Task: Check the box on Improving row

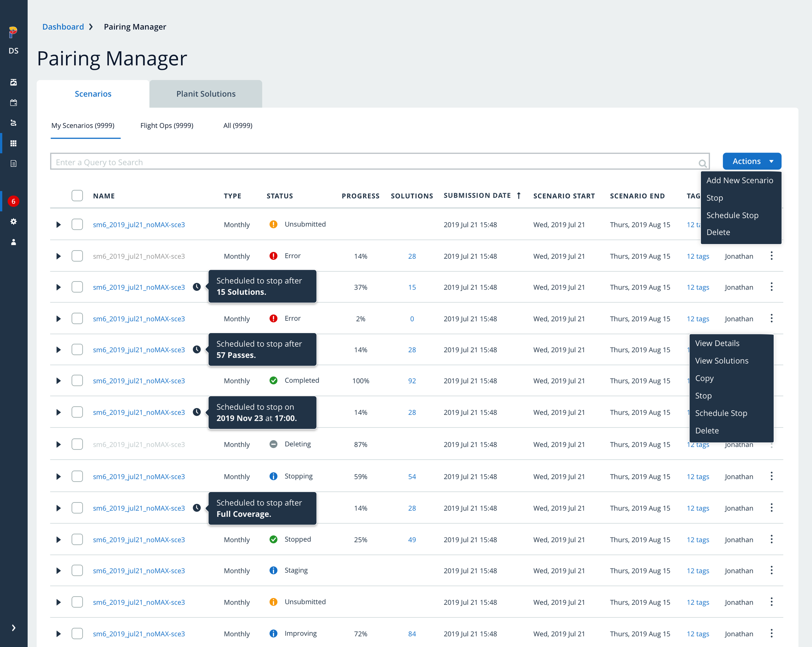Action: coord(77,633)
